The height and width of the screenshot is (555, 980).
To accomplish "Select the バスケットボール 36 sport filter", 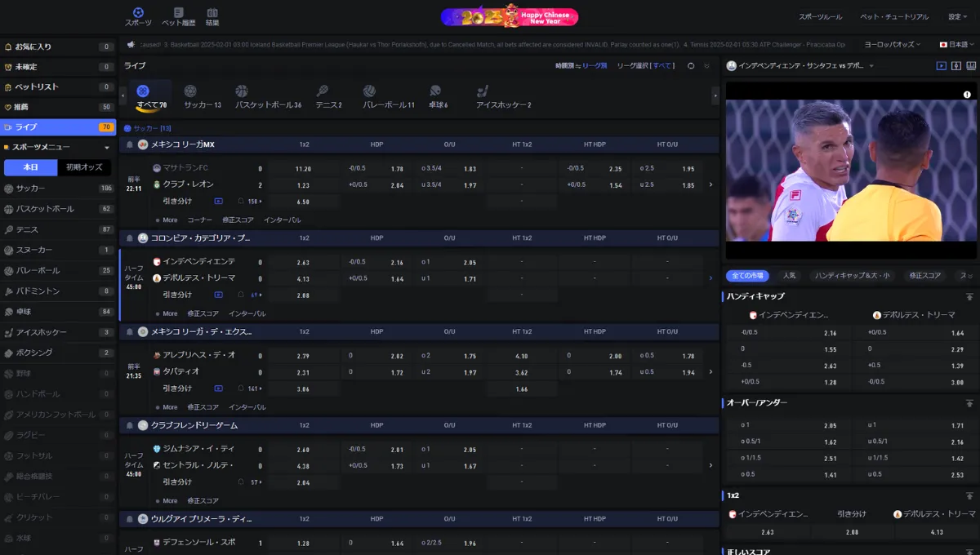I will pyautogui.click(x=268, y=97).
